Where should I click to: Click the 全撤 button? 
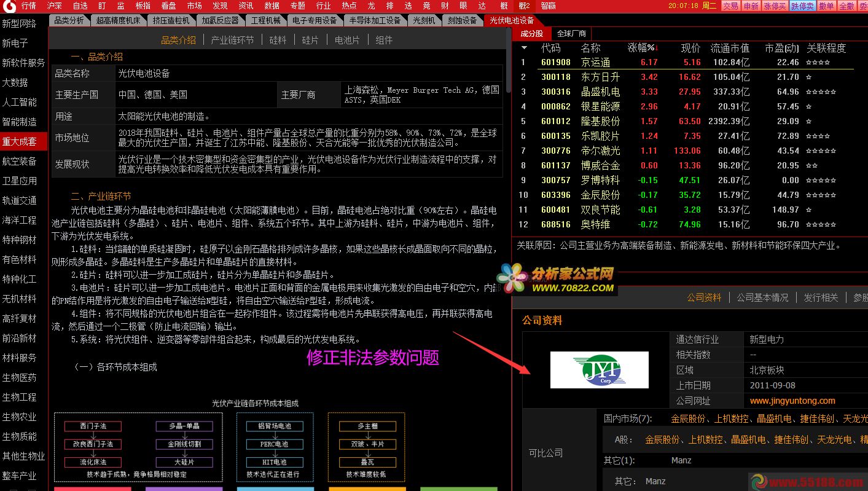(846, 6)
